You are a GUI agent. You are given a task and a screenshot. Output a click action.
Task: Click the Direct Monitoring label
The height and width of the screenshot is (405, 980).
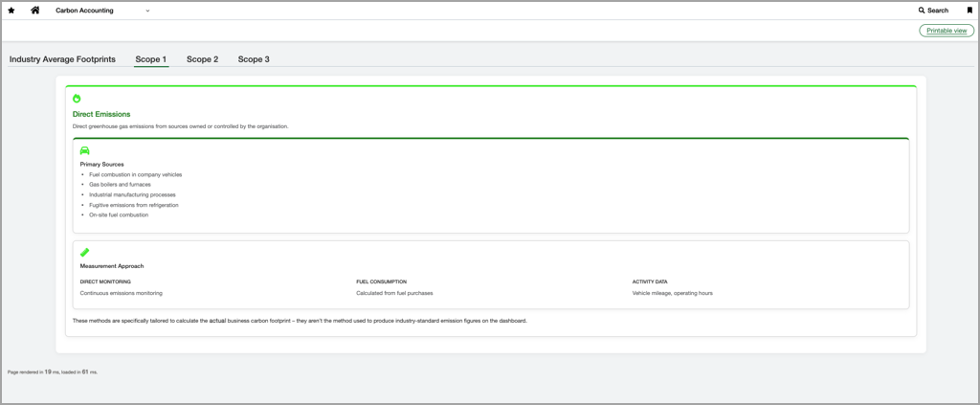tap(105, 282)
